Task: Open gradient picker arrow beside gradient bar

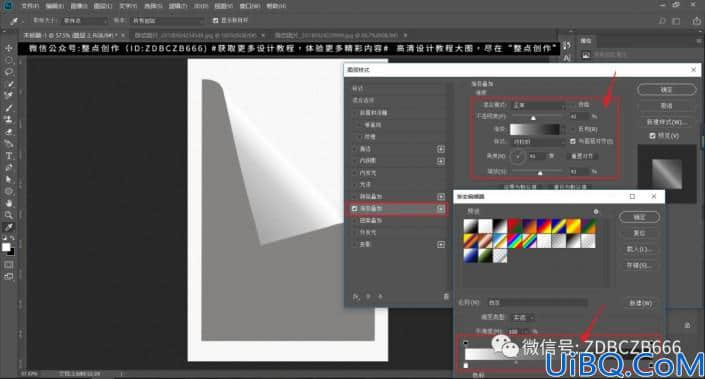Action: (x=564, y=129)
